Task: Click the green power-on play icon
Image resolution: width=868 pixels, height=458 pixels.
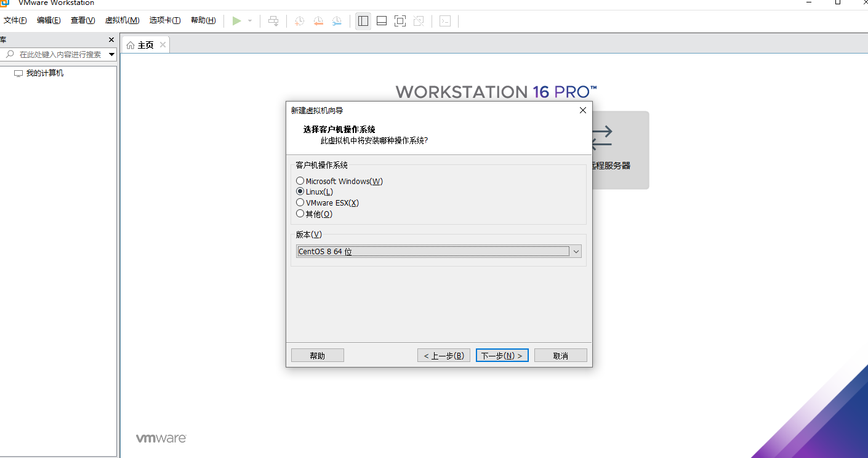Action: pos(236,21)
